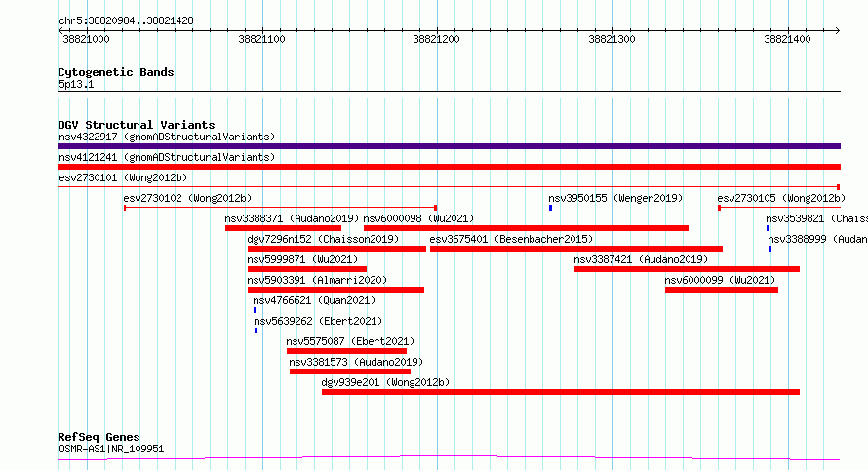Click the nsv4322917 (gnomADStructuralVariants) label
The width and height of the screenshot is (868, 470).
coord(167,137)
